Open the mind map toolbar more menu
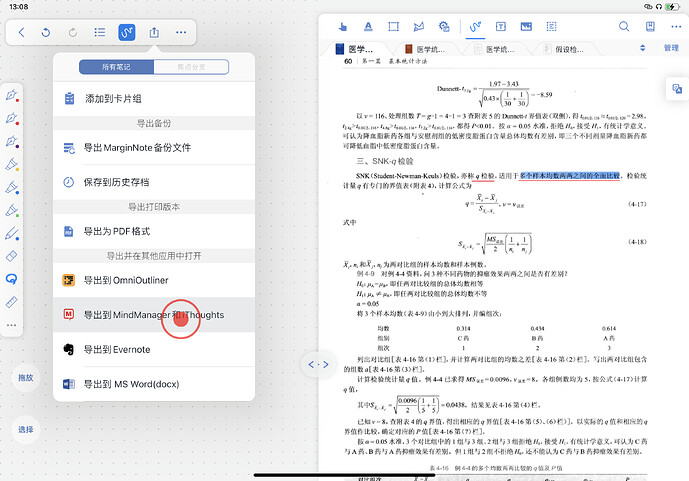 181,32
